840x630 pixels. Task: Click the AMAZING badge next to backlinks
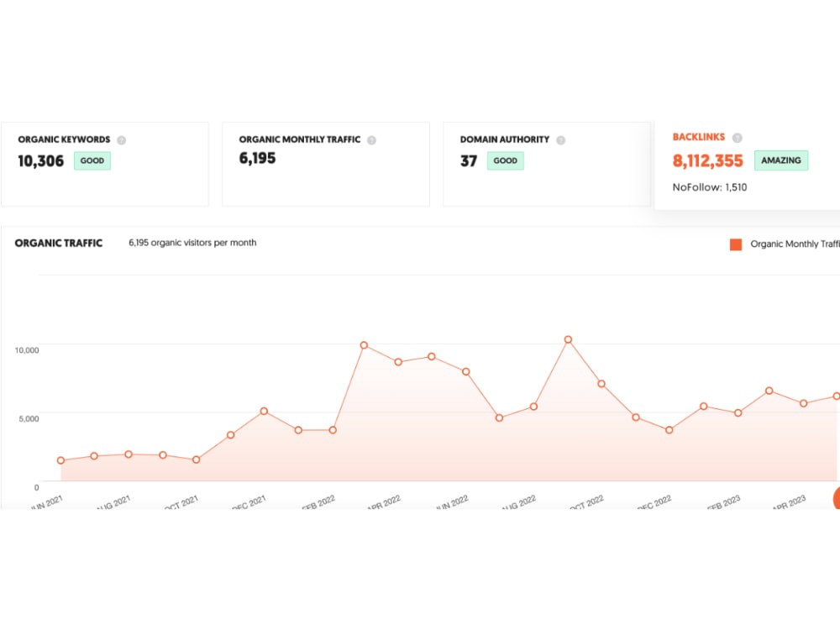click(x=781, y=160)
